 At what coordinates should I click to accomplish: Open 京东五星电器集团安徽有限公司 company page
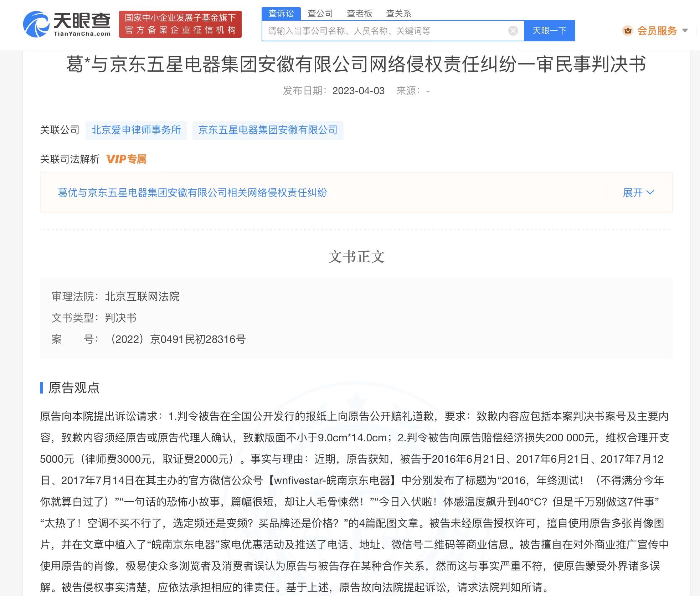point(267,130)
